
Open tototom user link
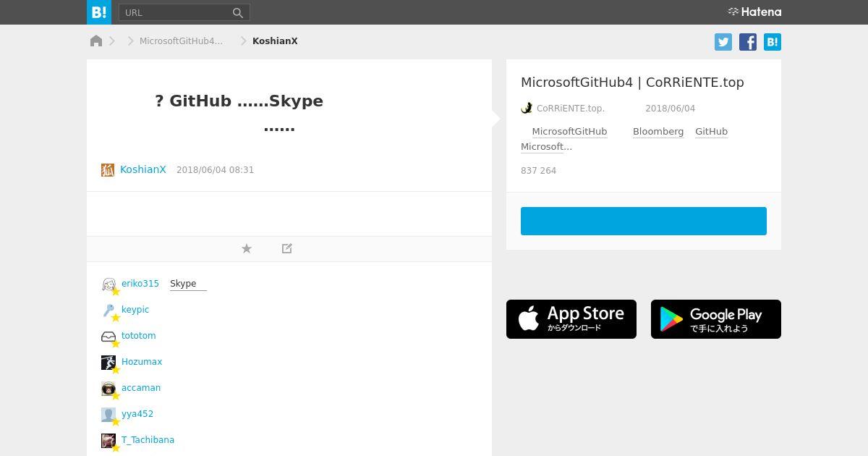[139, 336]
